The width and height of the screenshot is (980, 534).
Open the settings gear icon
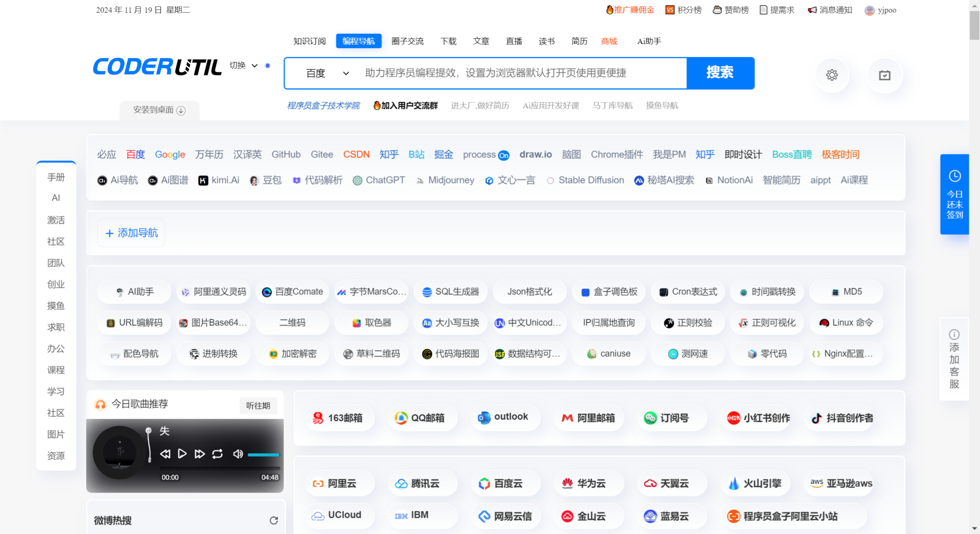click(x=831, y=75)
